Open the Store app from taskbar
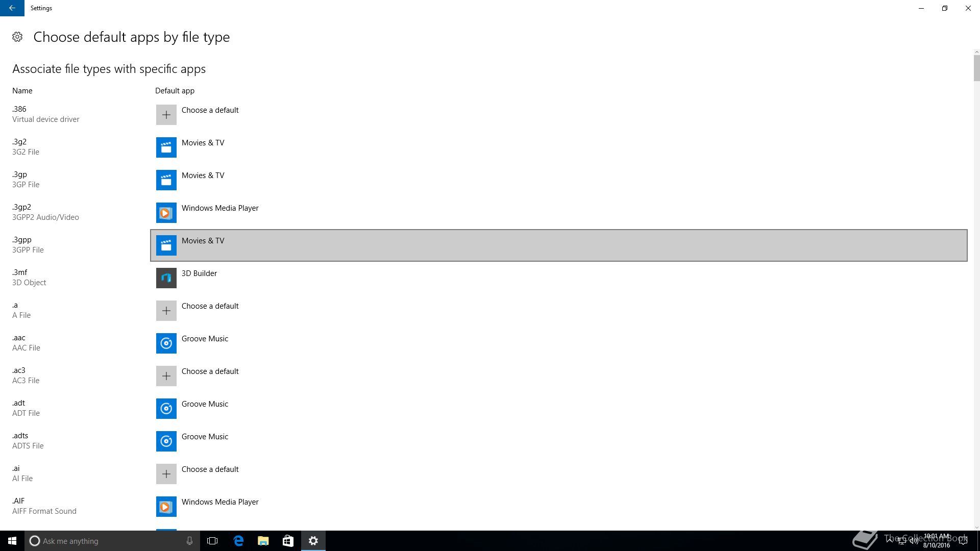 (x=288, y=541)
